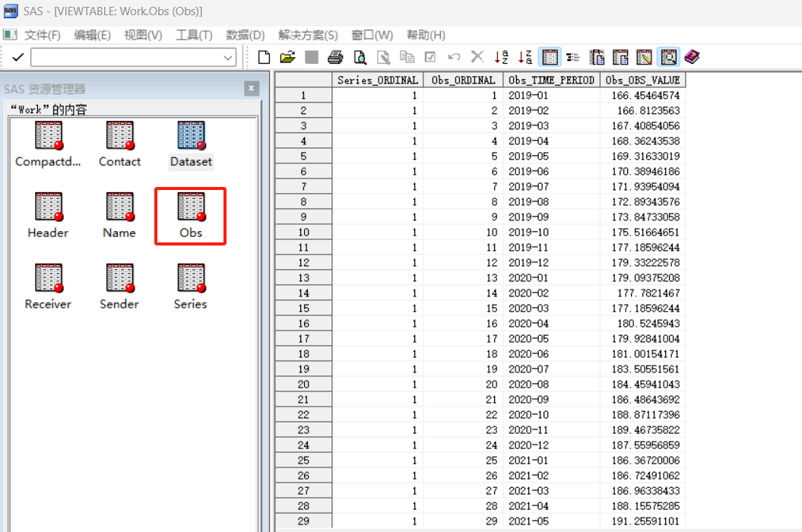Open the 文件(F) menu
Viewport: 802px width, 532px height.
pyautogui.click(x=42, y=35)
